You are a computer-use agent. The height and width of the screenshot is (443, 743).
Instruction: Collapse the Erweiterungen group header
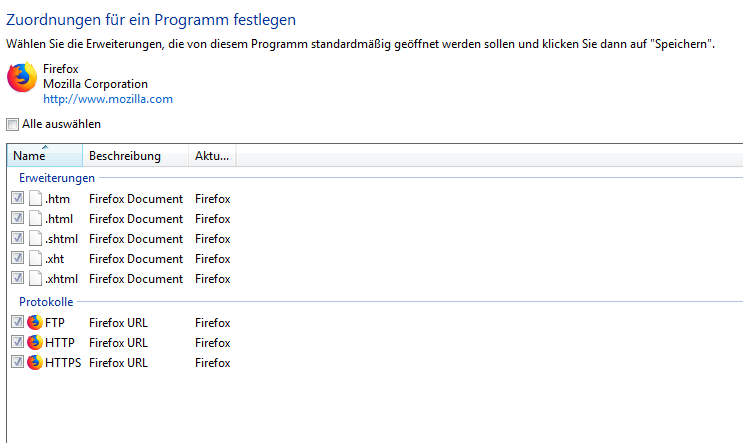tap(57, 178)
